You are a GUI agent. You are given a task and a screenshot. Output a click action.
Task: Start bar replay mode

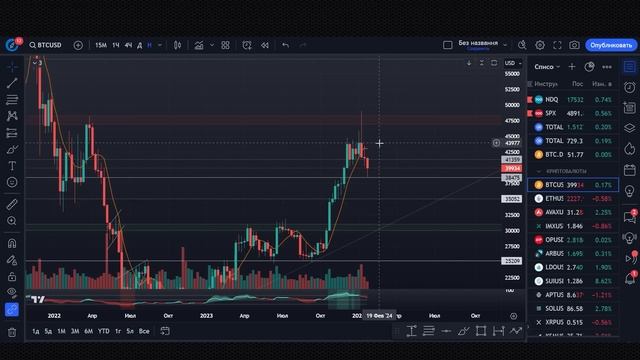coord(265,45)
